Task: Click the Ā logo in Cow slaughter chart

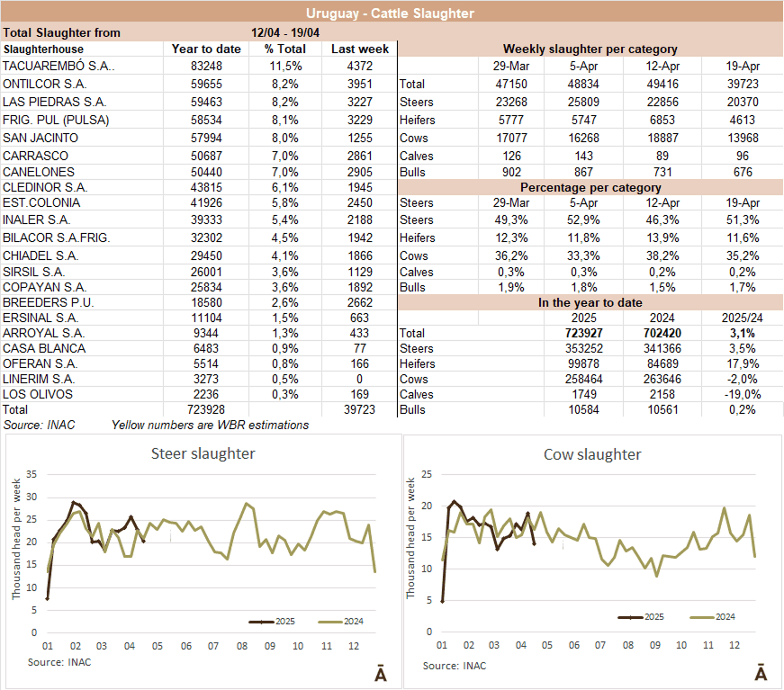Action: (761, 674)
